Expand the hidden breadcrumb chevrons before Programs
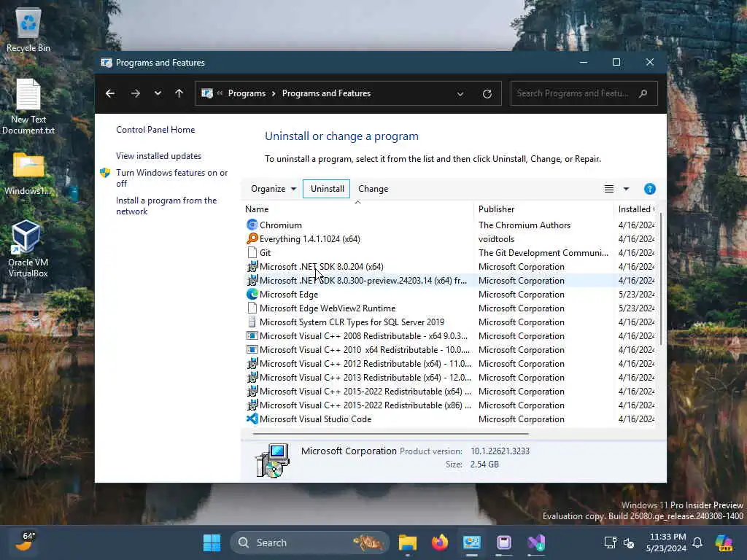The width and height of the screenshot is (747, 560). [220, 93]
